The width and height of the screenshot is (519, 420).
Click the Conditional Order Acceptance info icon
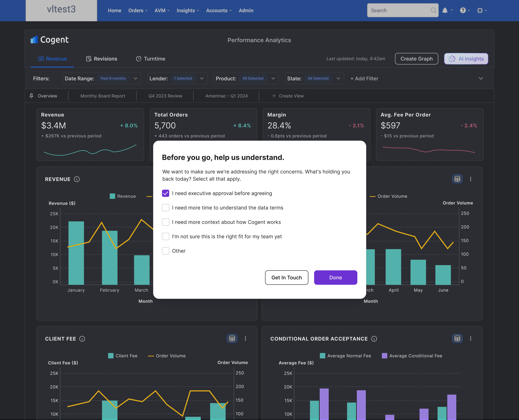coord(374,339)
